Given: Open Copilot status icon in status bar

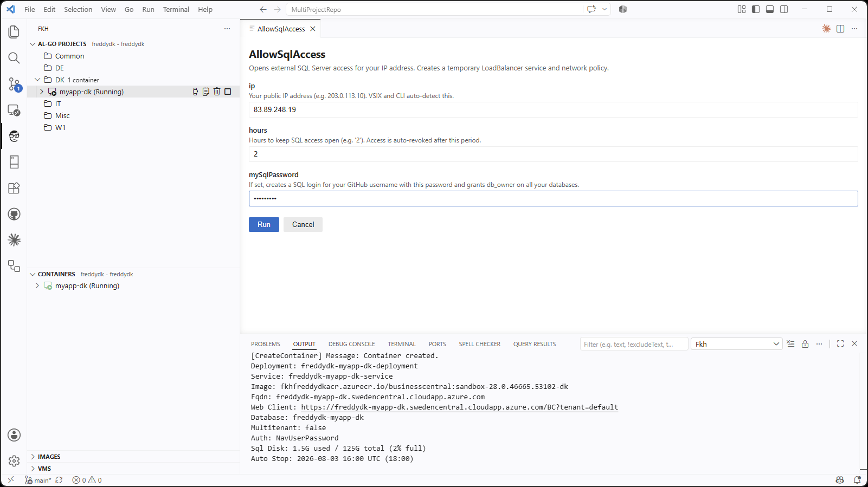Looking at the screenshot, I should [x=840, y=480].
